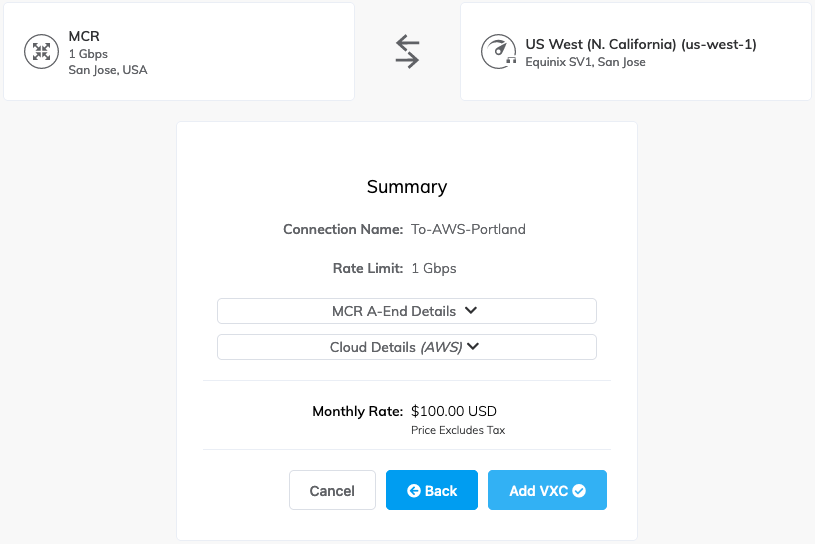Viewport: 815px width, 544px height.
Task: Click the Equinix SV1, San Jose location text
Action: (585, 62)
